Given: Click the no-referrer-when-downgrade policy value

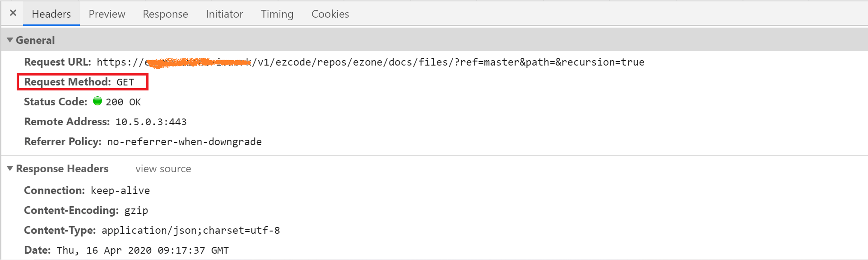Looking at the screenshot, I should point(184,142).
